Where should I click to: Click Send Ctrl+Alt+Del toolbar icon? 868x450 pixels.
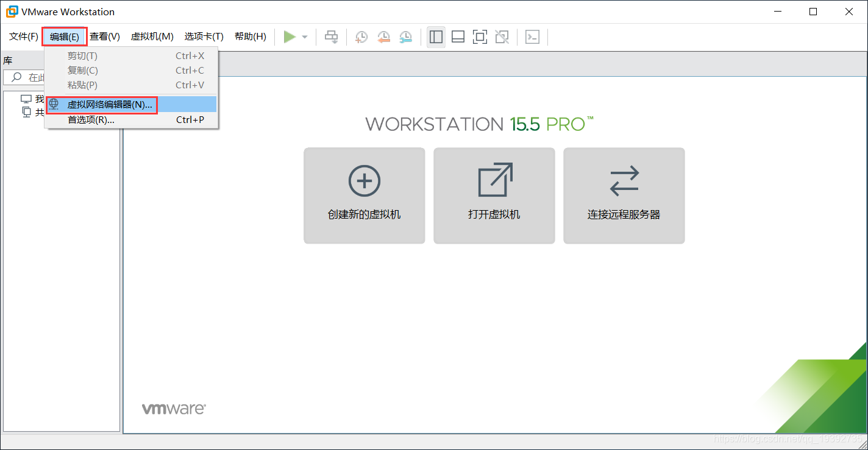point(331,37)
